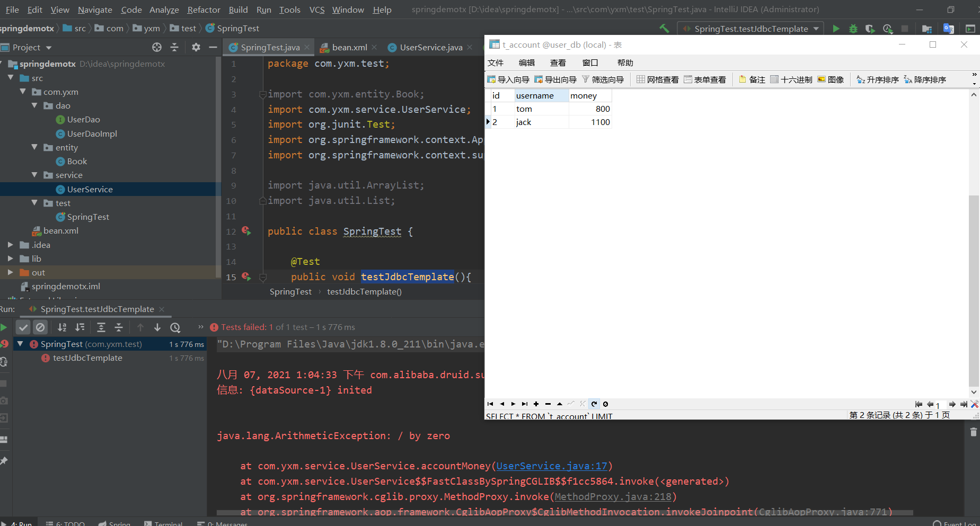980x526 pixels.
Task: Open the Refactor menu
Action: (204, 10)
